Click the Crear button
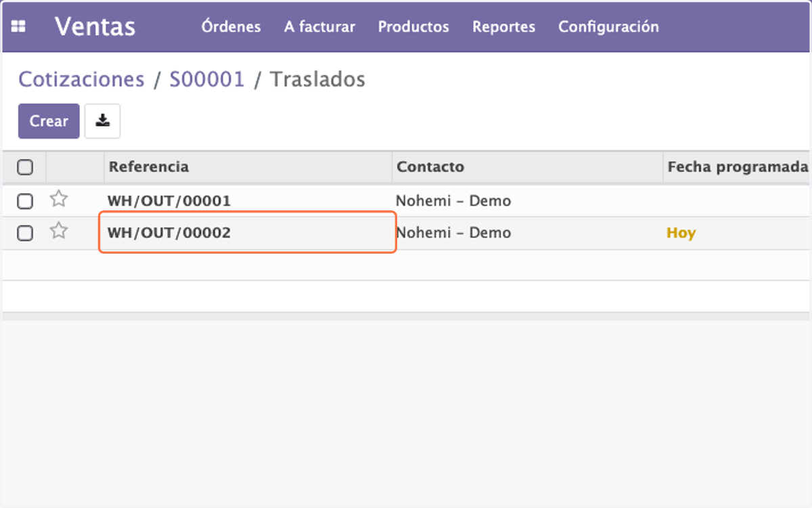This screenshot has height=508, width=812. [49, 121]
